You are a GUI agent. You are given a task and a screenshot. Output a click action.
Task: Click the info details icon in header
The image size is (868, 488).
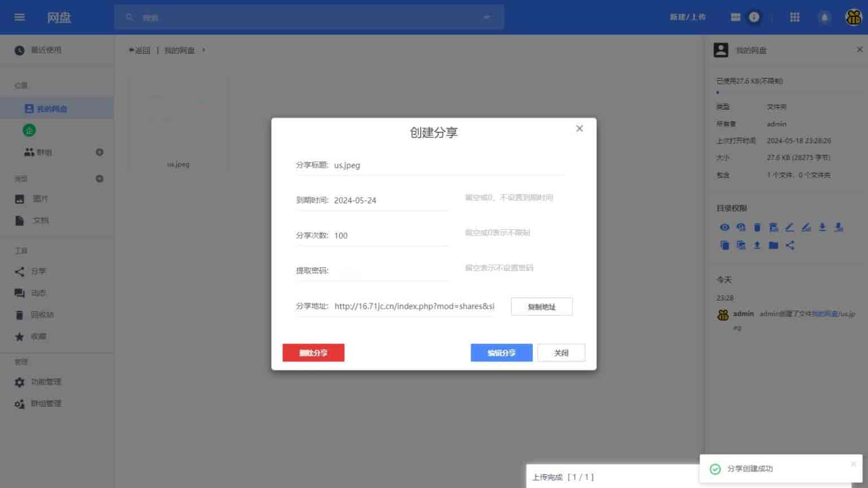point(754,17)
